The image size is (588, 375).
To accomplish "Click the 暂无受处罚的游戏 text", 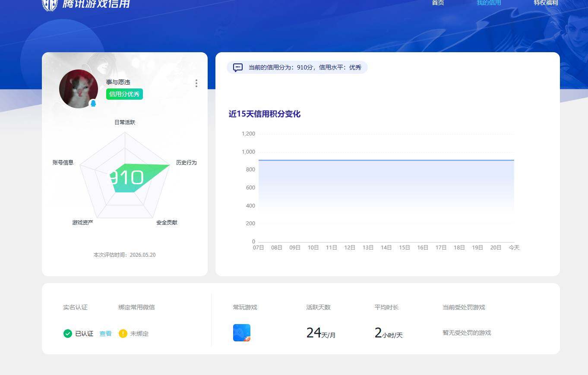I will click(x=467, y=333).
